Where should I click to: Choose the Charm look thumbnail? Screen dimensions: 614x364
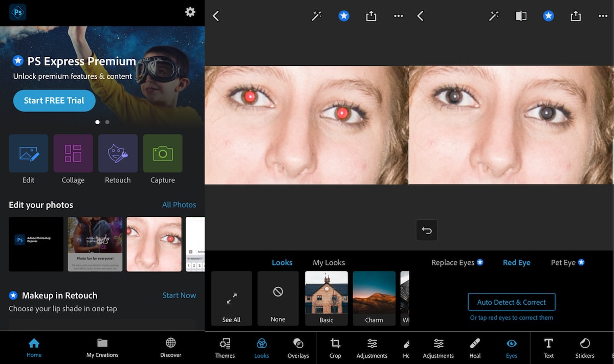(374, 298)
